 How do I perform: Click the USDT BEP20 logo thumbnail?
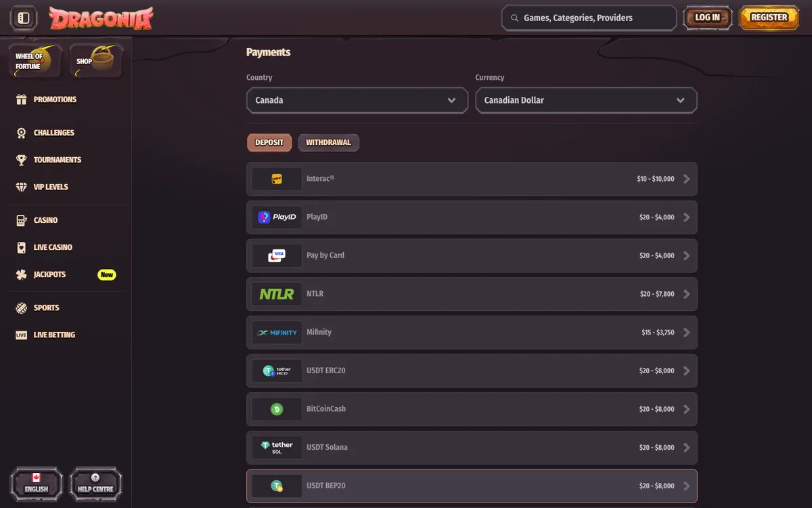coord(277,486)
